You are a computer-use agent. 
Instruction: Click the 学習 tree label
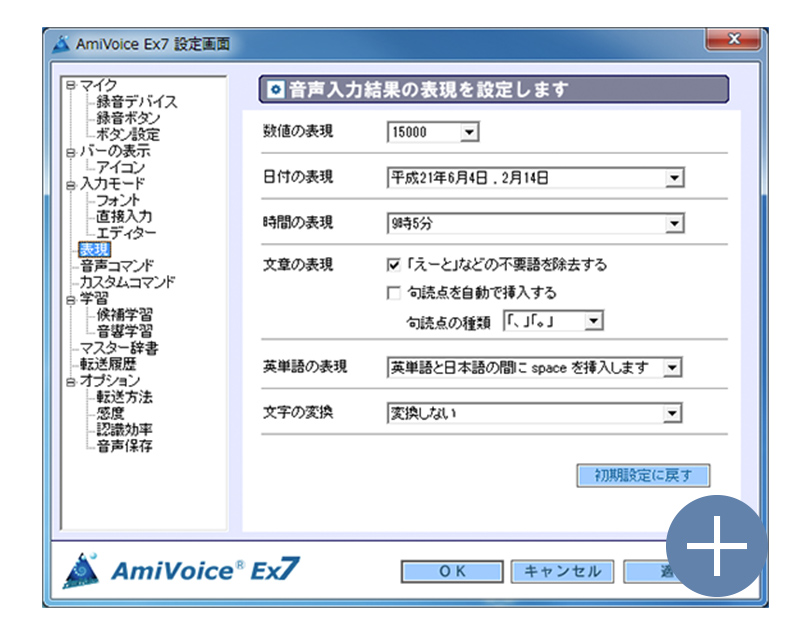click(x=94, y=298)
